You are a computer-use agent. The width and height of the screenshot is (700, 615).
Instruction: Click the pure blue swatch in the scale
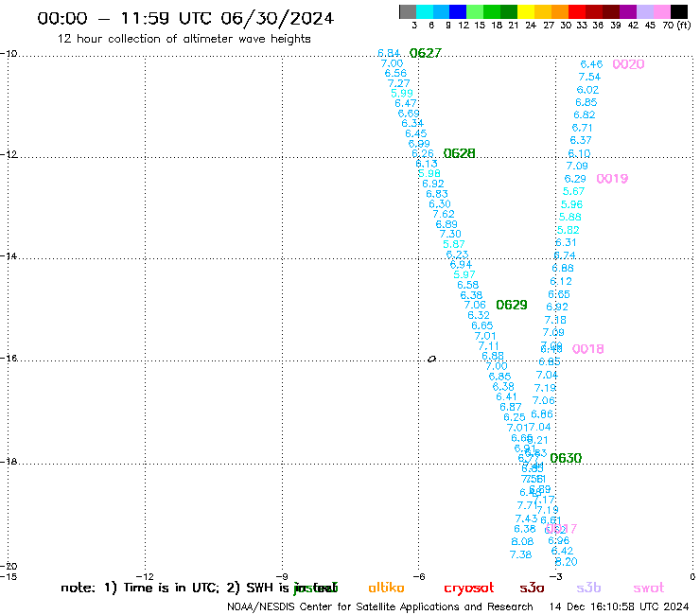[458, 11]
